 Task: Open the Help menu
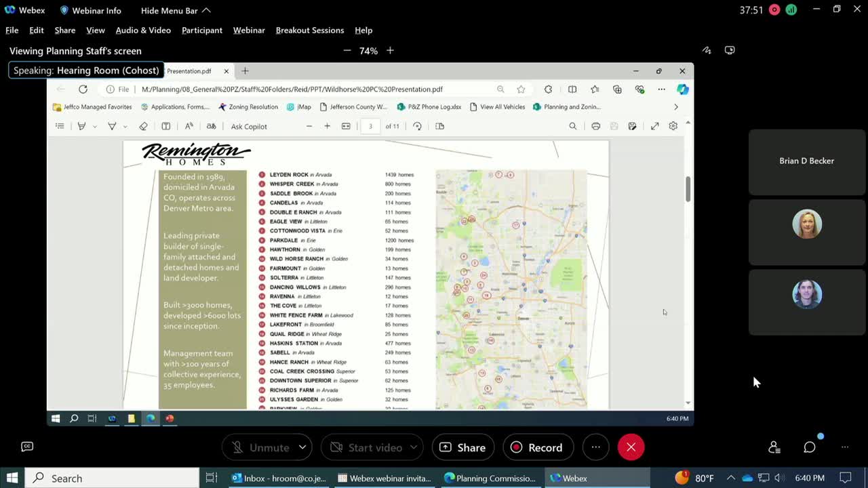[x=363, y=30]
